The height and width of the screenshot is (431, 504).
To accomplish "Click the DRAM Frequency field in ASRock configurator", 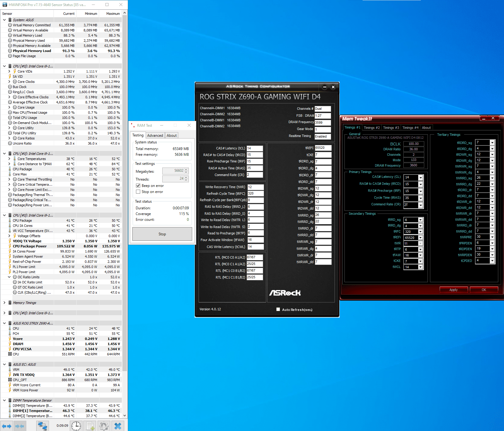I will [323, 122].
